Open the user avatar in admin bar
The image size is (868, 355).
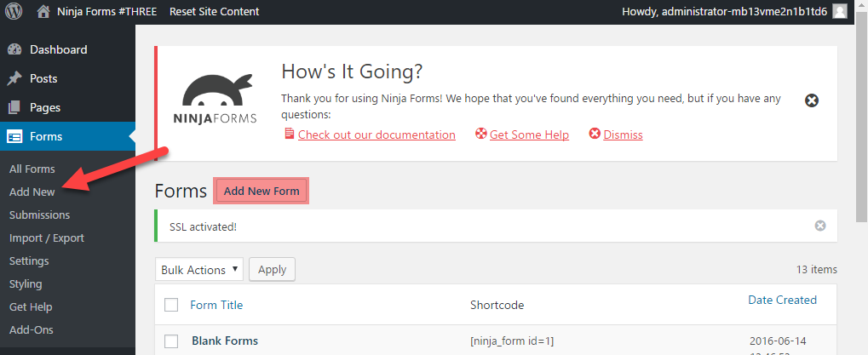[840, 12]
